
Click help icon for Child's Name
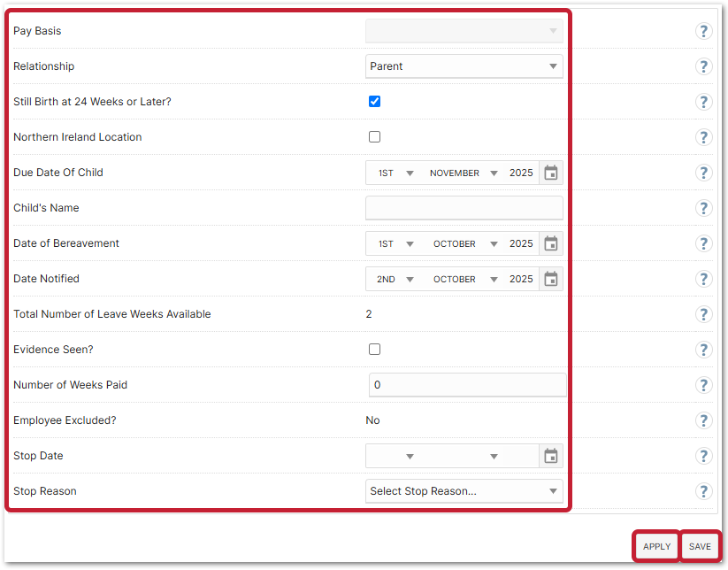pos(704,208)
